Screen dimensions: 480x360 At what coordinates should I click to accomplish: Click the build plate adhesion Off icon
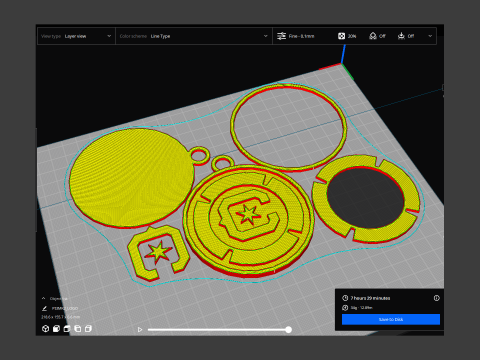click(x=401, y=36)
